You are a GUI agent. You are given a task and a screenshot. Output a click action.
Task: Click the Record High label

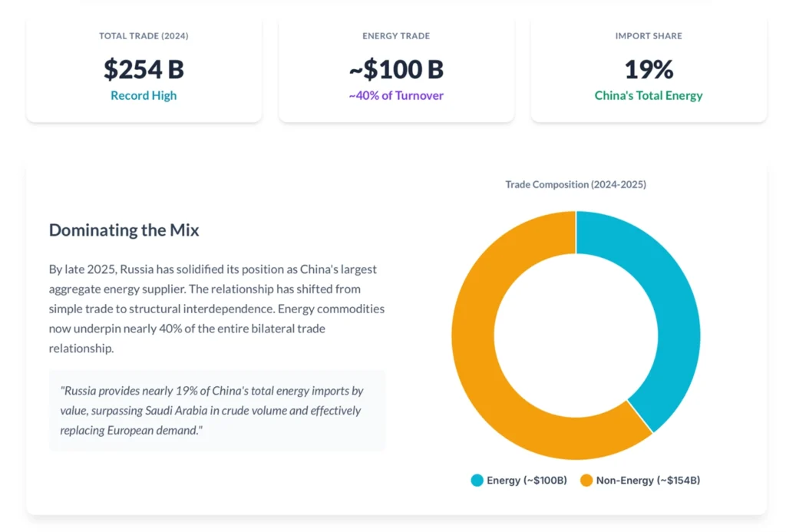click(144, 96)
